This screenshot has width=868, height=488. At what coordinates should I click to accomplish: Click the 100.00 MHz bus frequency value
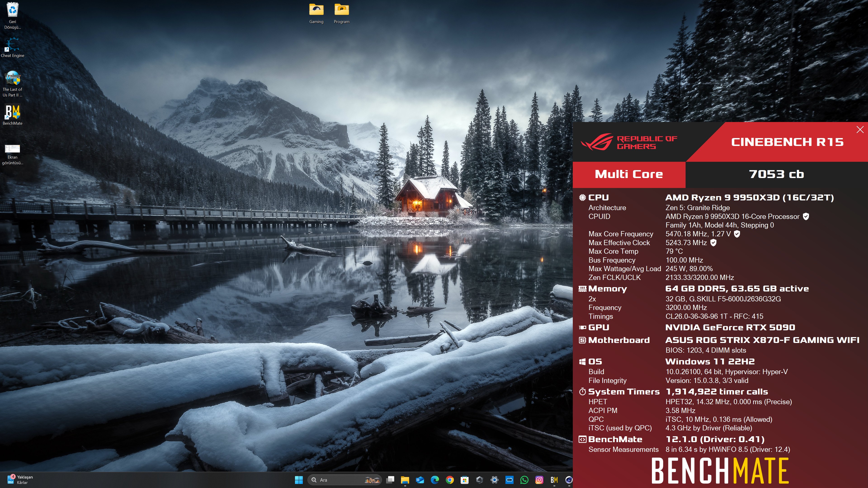click(x=684, y=260)
